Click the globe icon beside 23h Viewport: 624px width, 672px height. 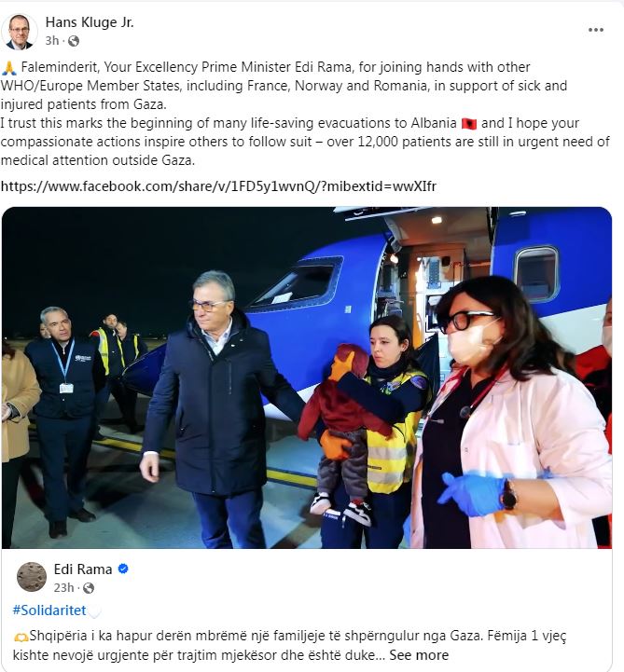point(89,588)
